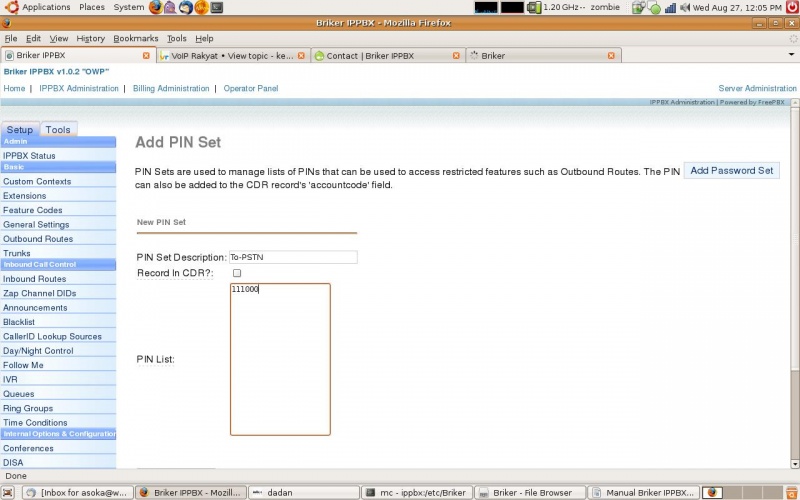Image resolution: width=800 pixels, height=500 pixels.
Task: Click the page vertical scrollbar
Action: (794, 284)
